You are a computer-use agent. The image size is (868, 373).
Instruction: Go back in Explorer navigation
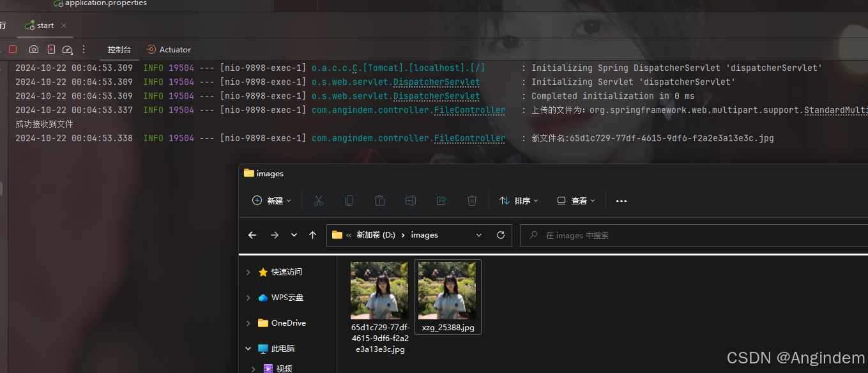coord(252,235)
